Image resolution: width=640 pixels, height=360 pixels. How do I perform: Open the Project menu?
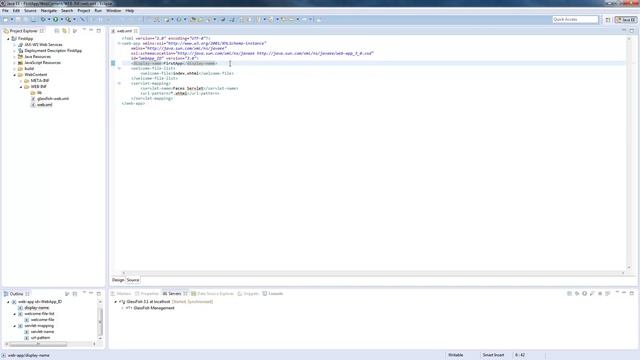click(x=84, y=11)
